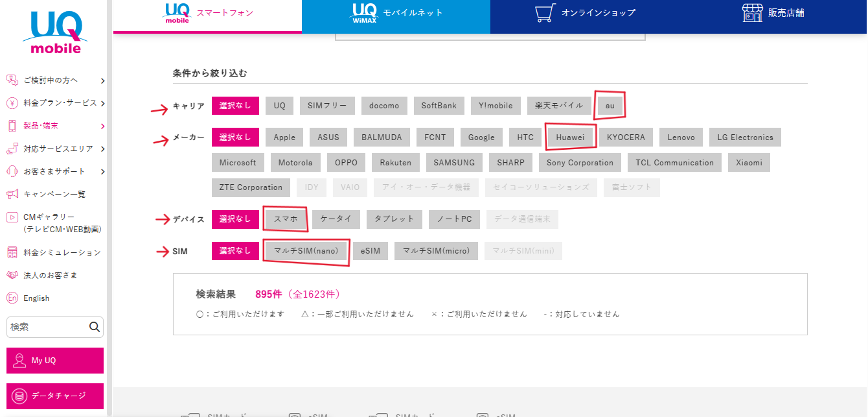868x417 pixels.
Task: Filter device type by スマホ
Action: point(286,219)
